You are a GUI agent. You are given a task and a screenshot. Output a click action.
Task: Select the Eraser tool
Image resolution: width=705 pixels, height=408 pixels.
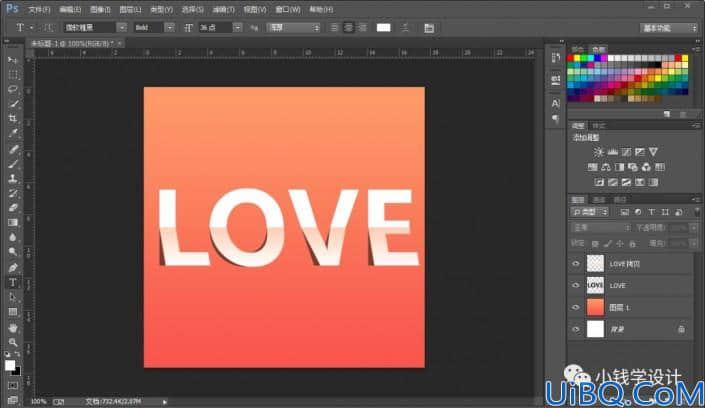[13, 208]
